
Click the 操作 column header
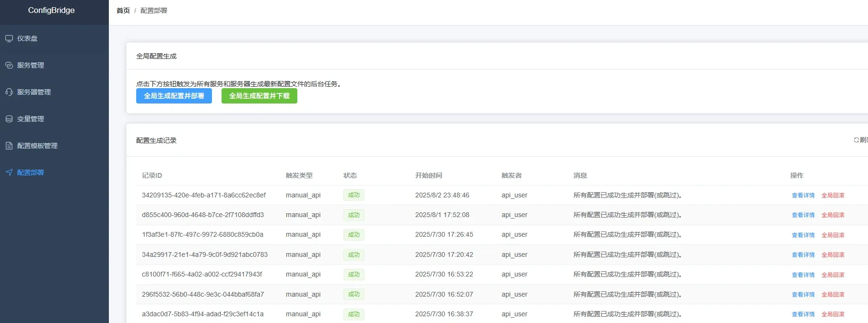point(797,175)
